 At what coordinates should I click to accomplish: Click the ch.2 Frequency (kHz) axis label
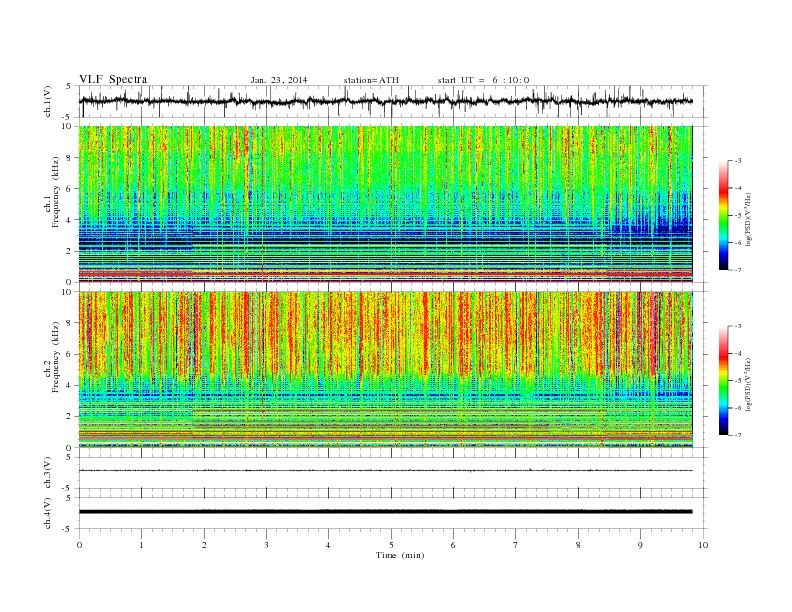pos(52,356)
